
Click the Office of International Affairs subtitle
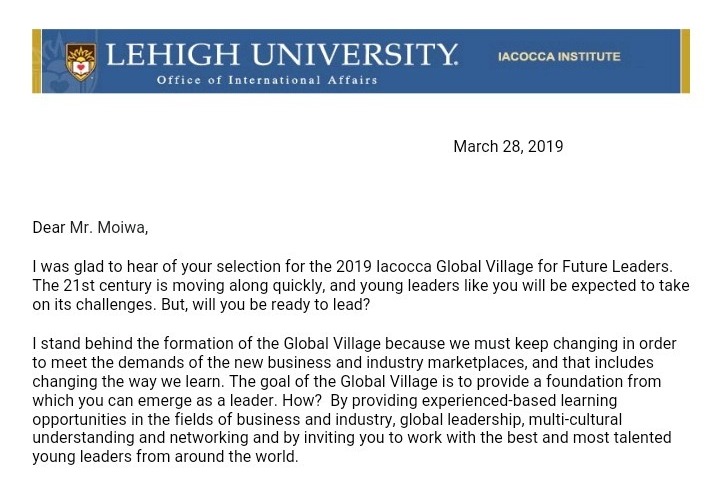[x=267, y=80]
